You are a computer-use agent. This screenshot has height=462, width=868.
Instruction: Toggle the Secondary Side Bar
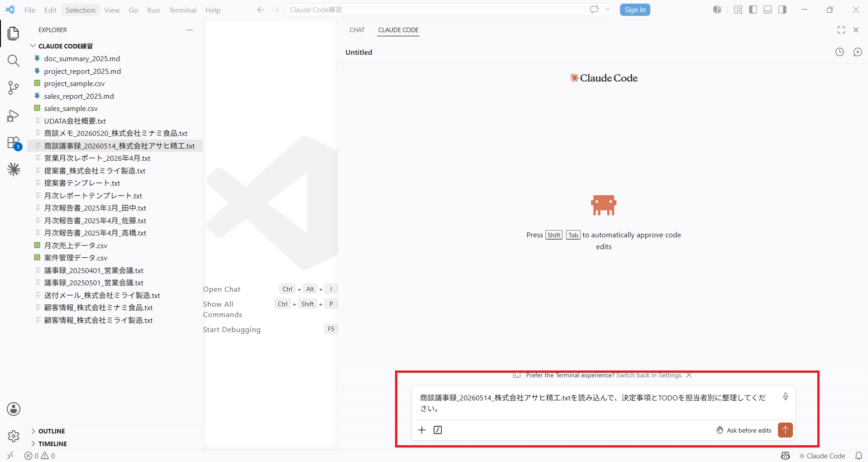click(782, 10)
